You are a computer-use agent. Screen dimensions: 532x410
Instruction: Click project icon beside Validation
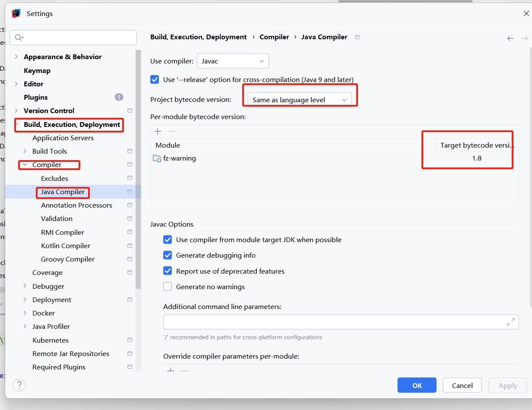click(x=130, y=218)
